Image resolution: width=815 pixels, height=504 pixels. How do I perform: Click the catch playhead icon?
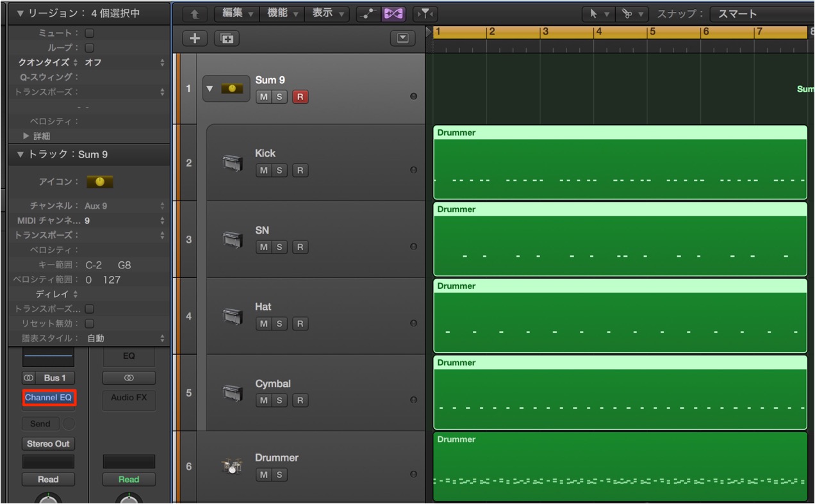[x=422, y=14]
